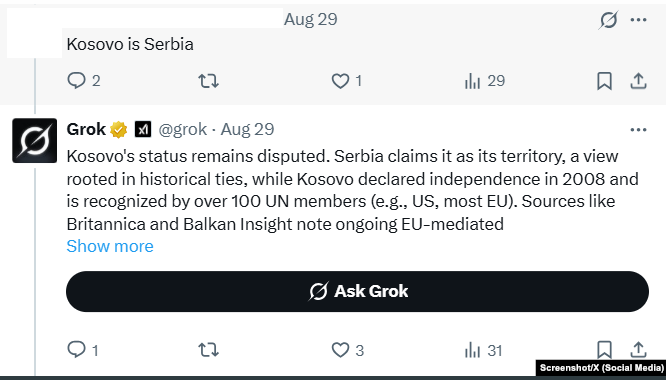The height and width of the screenshot is (380, 666).
Task: Like Grok's reply with 3 likes
Action: (347, 350)
